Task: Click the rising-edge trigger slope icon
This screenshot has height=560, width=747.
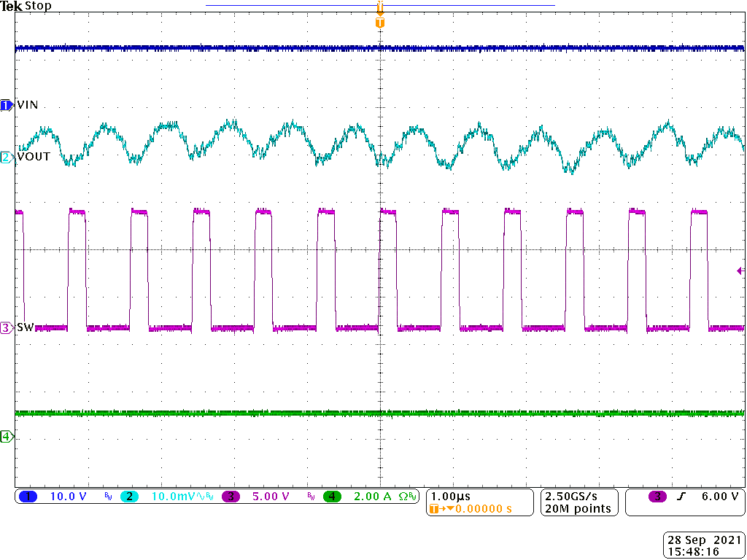Action: point(680,495)
